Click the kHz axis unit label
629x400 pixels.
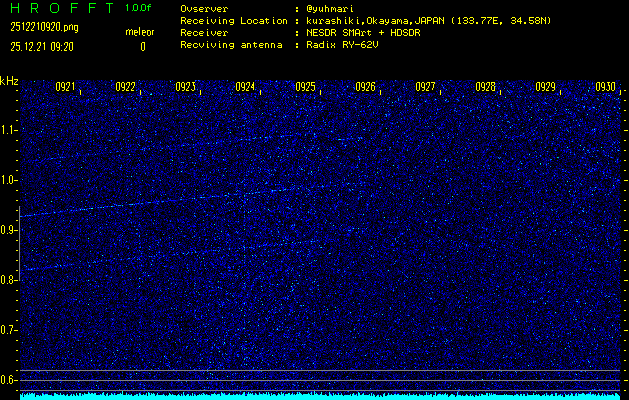[x=9, y=81]
